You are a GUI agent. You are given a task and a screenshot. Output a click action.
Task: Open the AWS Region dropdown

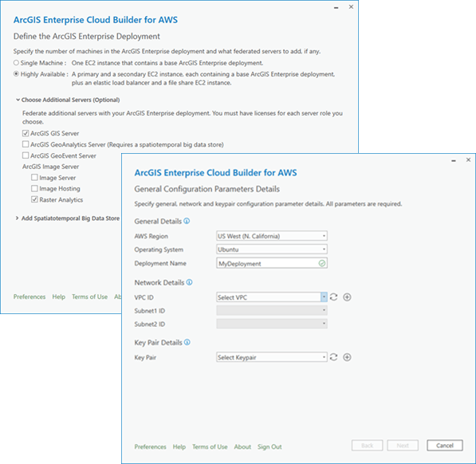coord(272,236)
